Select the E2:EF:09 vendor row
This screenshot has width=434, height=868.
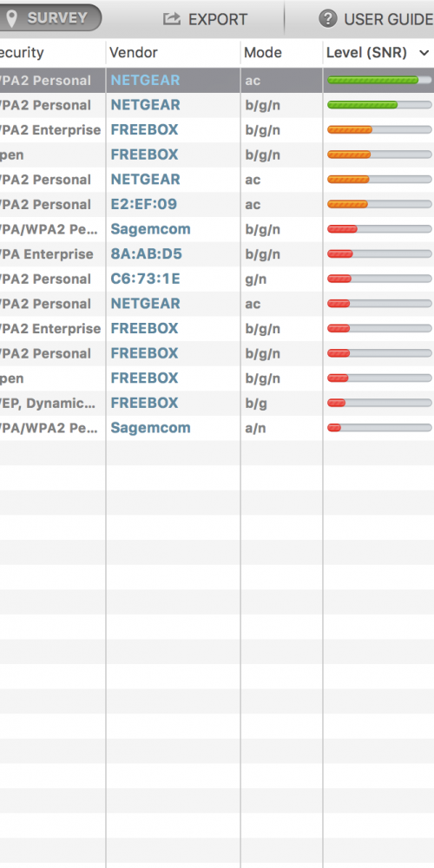217,204
